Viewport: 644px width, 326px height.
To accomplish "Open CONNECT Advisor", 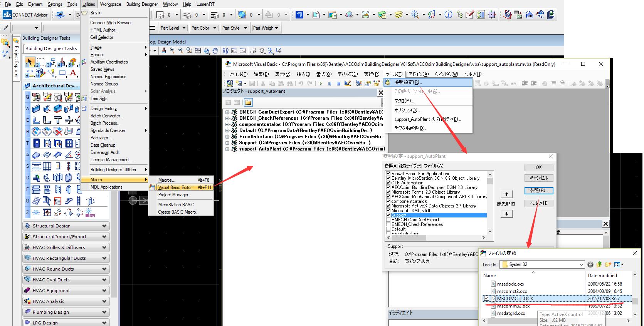I will (25, 15).
